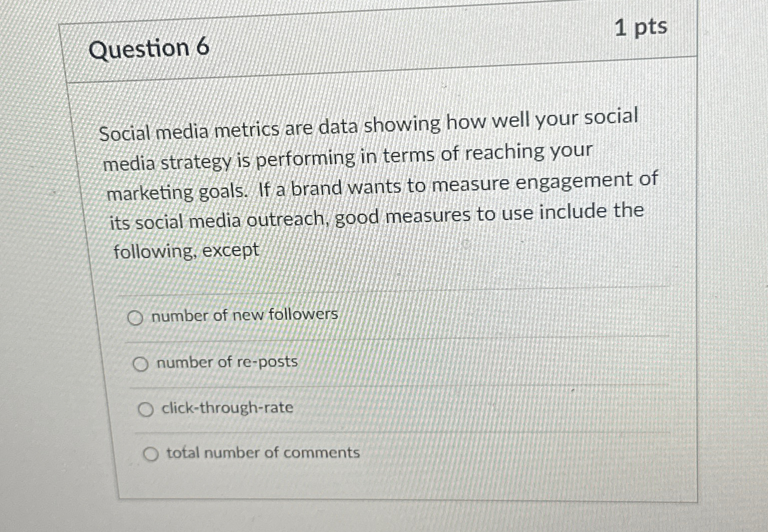Click the "total number of comments" answer label

(x=263, y=453)
